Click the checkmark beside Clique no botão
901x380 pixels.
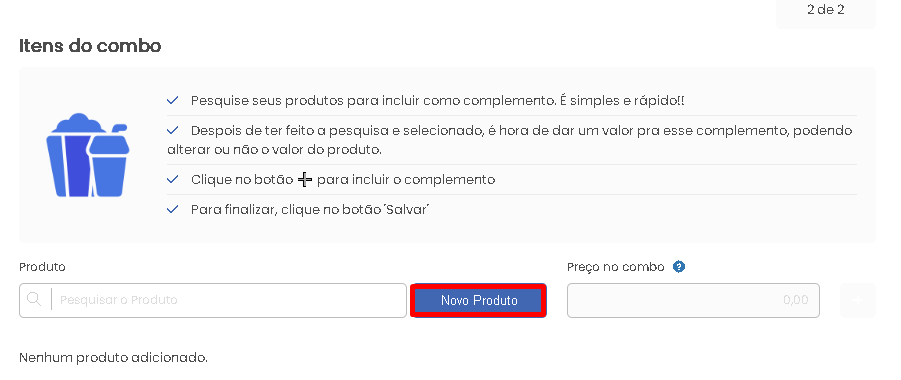click(x=172, y=179)
